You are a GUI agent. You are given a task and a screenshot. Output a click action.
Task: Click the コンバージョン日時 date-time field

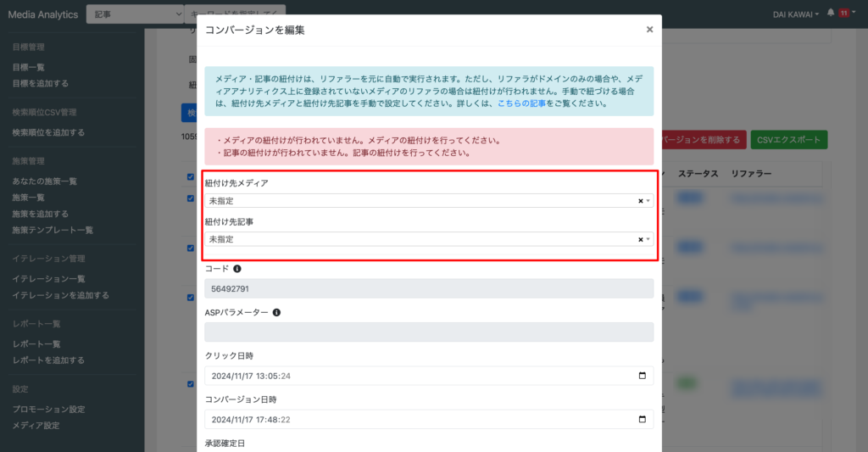[x=429, y=419]
